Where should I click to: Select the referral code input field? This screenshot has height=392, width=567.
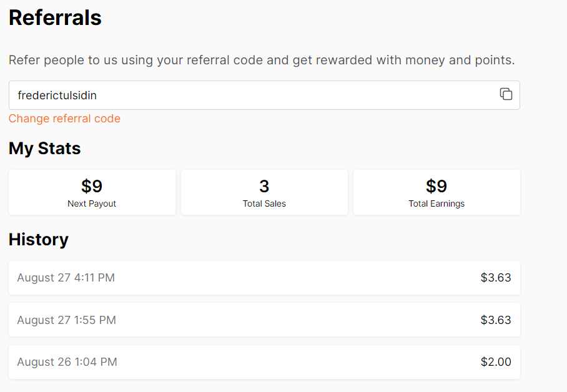(x=250, y=95)
